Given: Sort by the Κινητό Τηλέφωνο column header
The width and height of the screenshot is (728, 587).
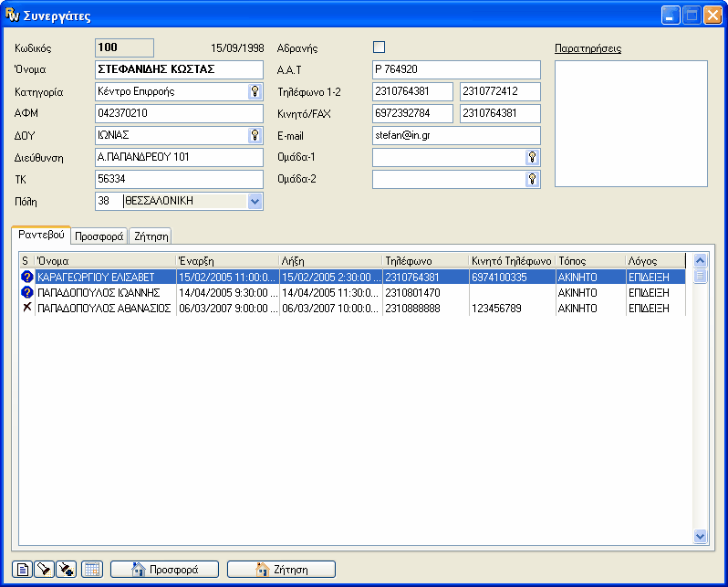Looking at the screenshot, I should coord(512,261).
